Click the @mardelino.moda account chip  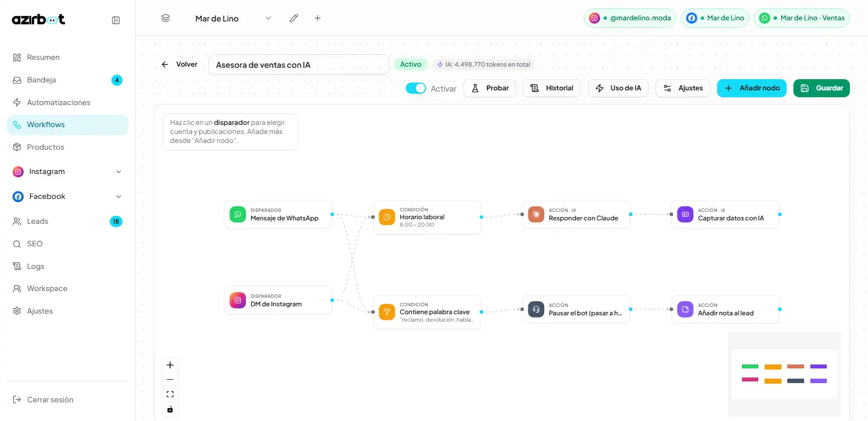[x=630, y=18]
